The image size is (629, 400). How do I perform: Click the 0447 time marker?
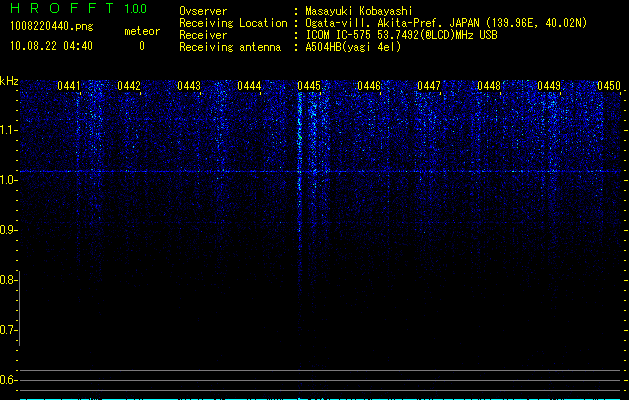tap(429, 85)
